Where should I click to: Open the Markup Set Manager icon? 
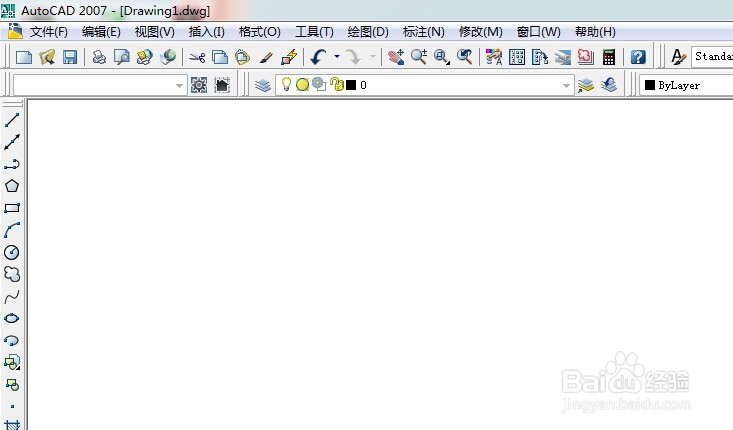coord(586,57)
